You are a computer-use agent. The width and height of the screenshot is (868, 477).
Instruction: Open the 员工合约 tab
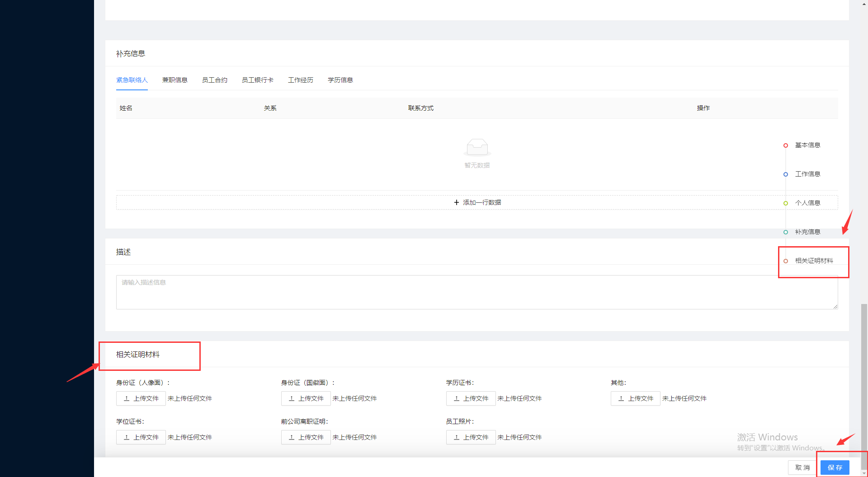pyautogui.click(x=215, y=80)
